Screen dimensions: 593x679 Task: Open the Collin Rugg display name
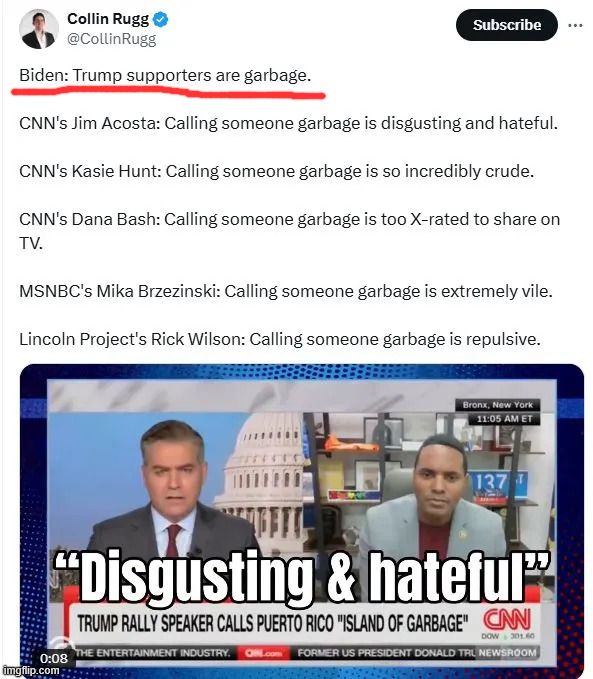click(x=108, y=19)
